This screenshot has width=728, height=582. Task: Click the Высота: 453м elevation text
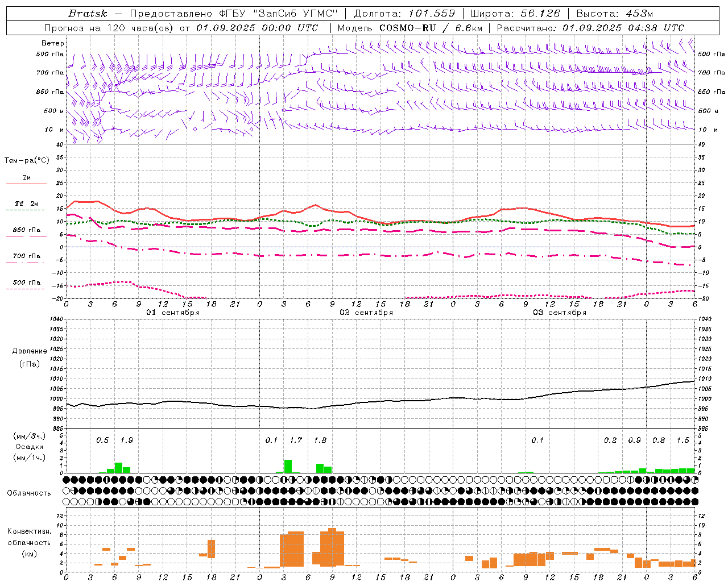615,14
